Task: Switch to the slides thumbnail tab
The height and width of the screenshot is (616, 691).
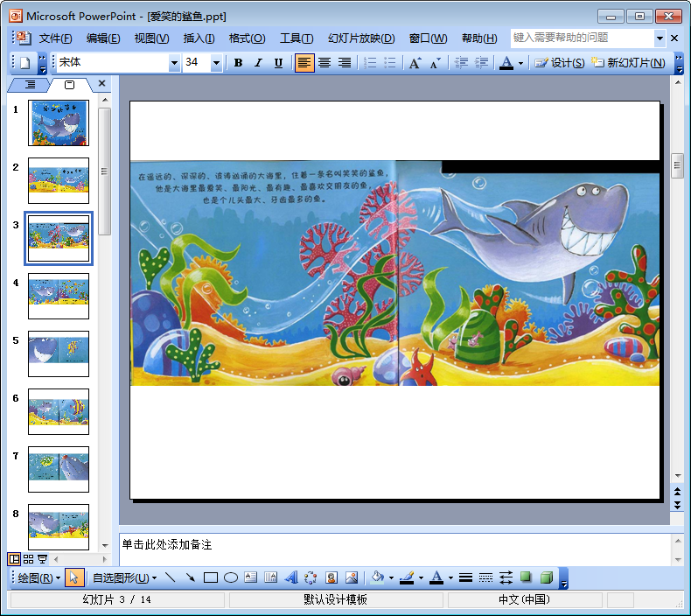Action: coord(70,84)
